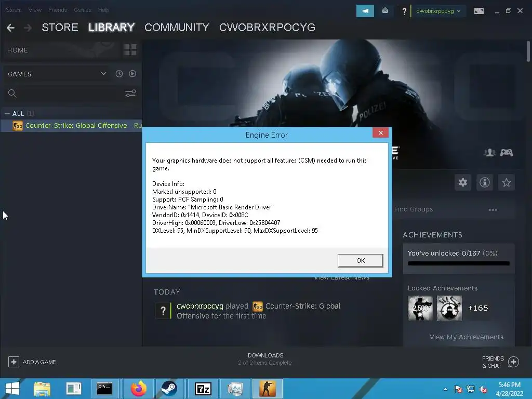Click the Steam page vertical scrollbar
The height and width of the screenshot is (399, 532).
point(528,51)
